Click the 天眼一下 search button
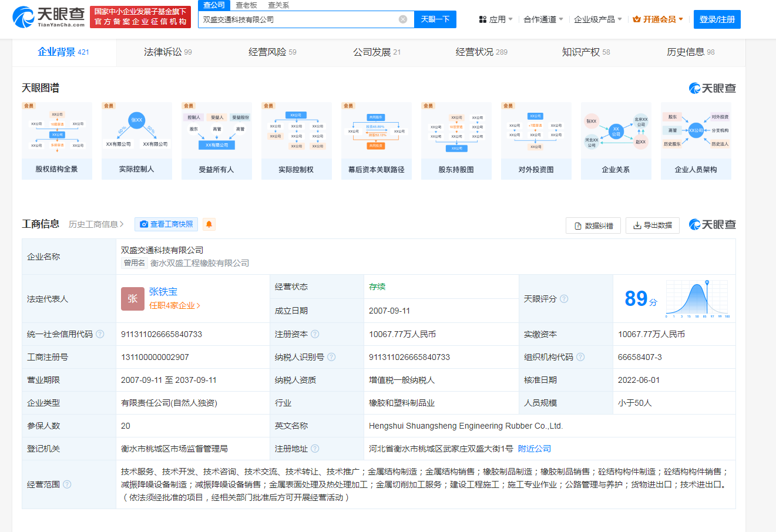This screenshot has height=532, width=776. tap(435, 19)
